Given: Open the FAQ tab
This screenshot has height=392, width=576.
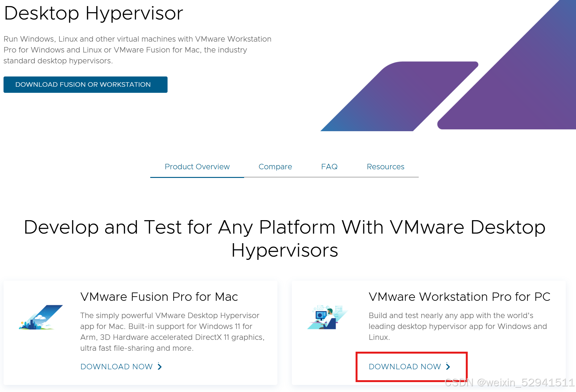Looking at the screenshot, I should click(329, 167).
